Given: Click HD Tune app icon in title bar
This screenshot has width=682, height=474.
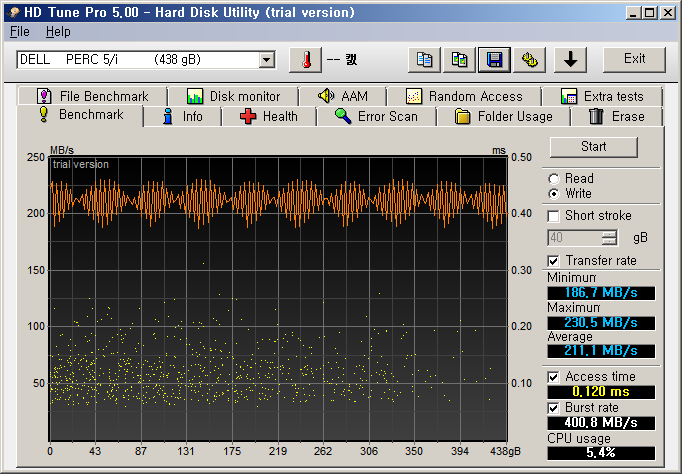Looking at the screenshot, I should [x=14, y=12].
